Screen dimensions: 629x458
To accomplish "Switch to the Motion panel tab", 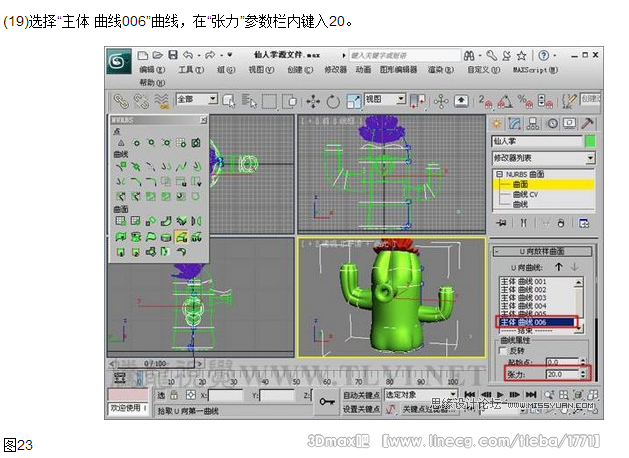I will click(x=552, y=124).
